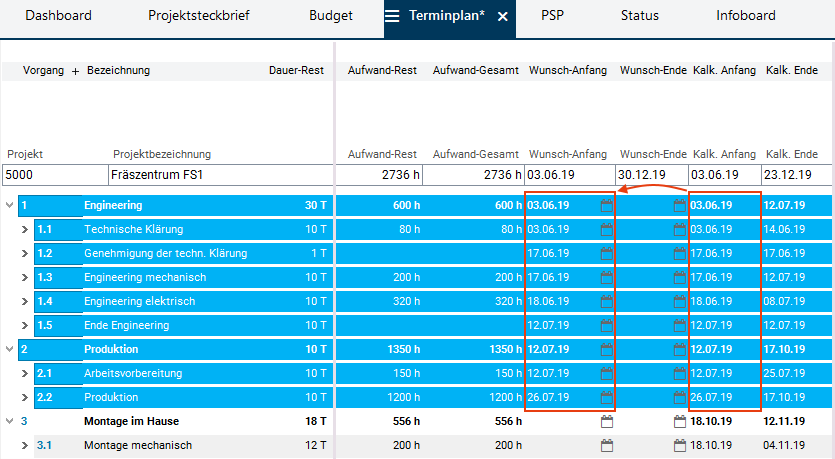Screen dimensions: 835x459
Task: Click the Projektbezeichnung field Fräszentrum FS1
Action: [x=220, y=175]
